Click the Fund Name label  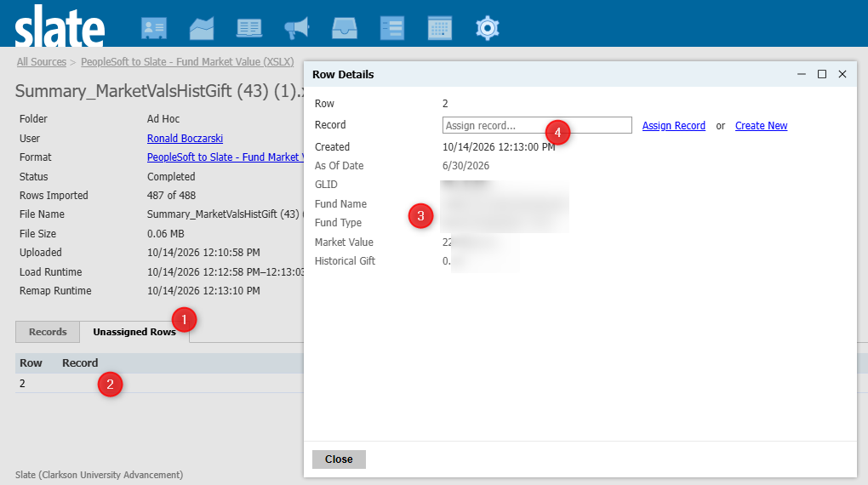(340, 203)
